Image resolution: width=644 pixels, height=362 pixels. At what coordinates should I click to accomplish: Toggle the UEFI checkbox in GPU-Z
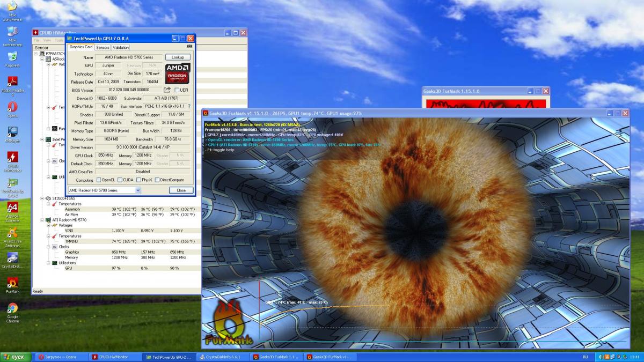pyautogui.click(x=177, y=90)
